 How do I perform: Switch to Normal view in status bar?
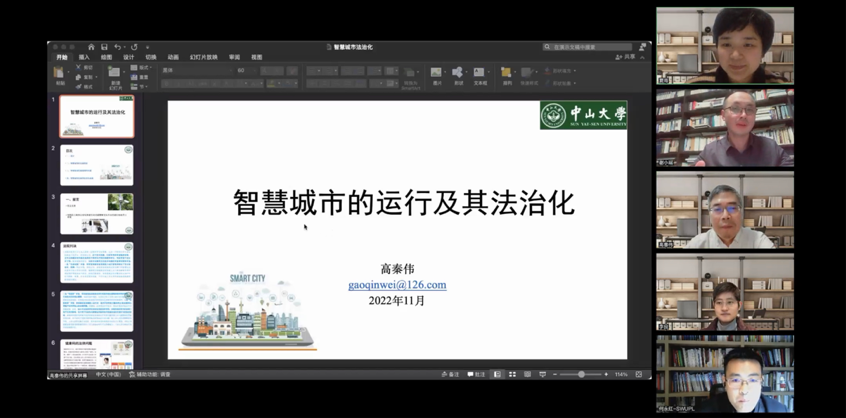click(498, 374)
